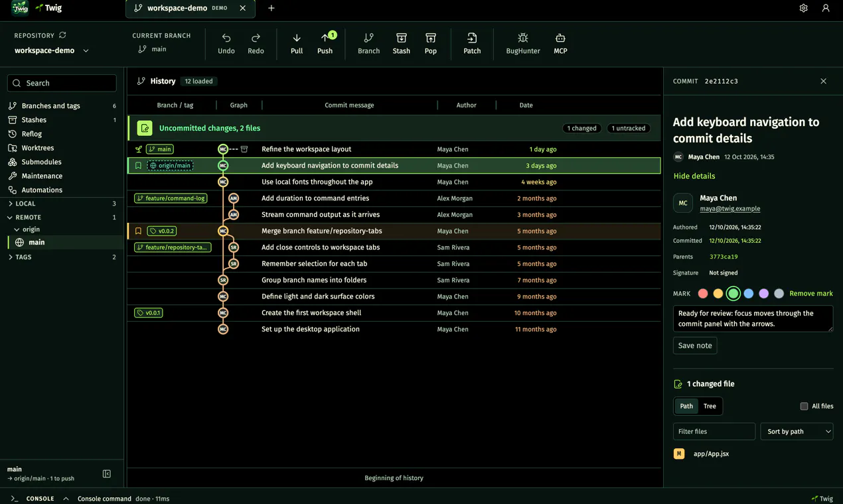Open parent commit 3773ca19
The width and height of the screenshot is (843, 504).
pos(724,257)
